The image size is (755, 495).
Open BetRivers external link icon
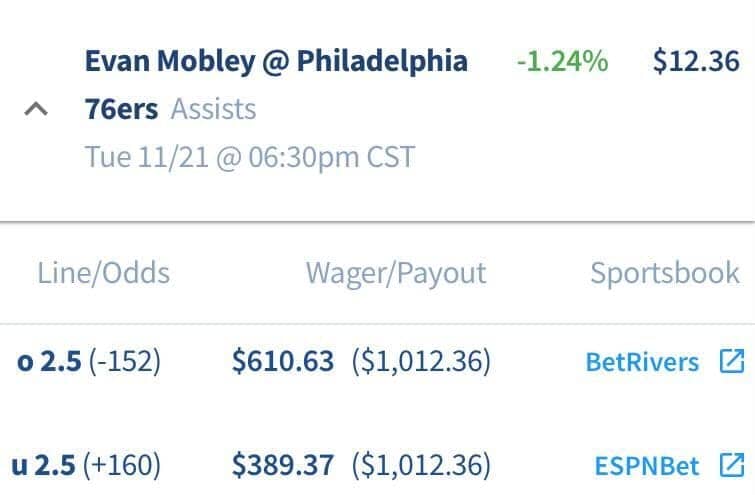pyautogui.click(x=732, y=361)
